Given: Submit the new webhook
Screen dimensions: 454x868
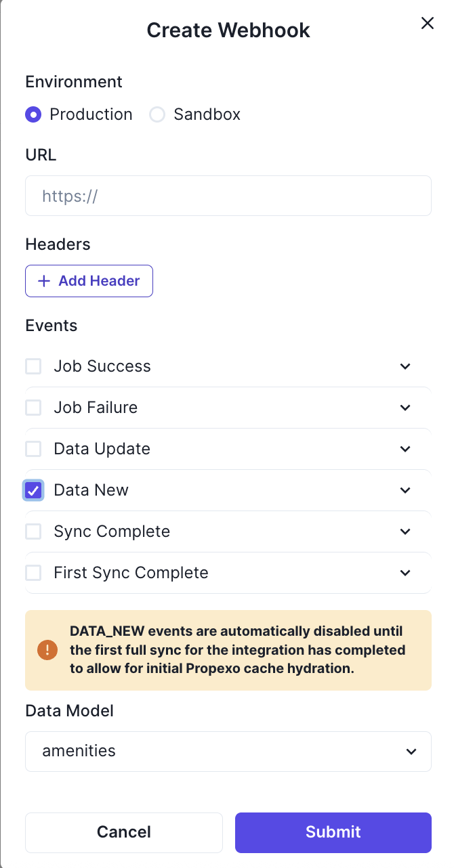Looking at the screenshot, I should tap(333, 832).
